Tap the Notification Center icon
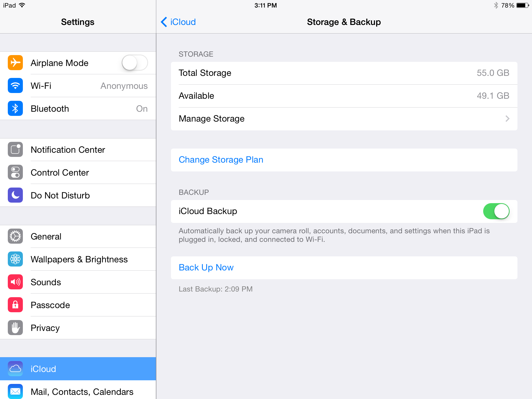This screenshot has width=532, height=399. point(15,150)
